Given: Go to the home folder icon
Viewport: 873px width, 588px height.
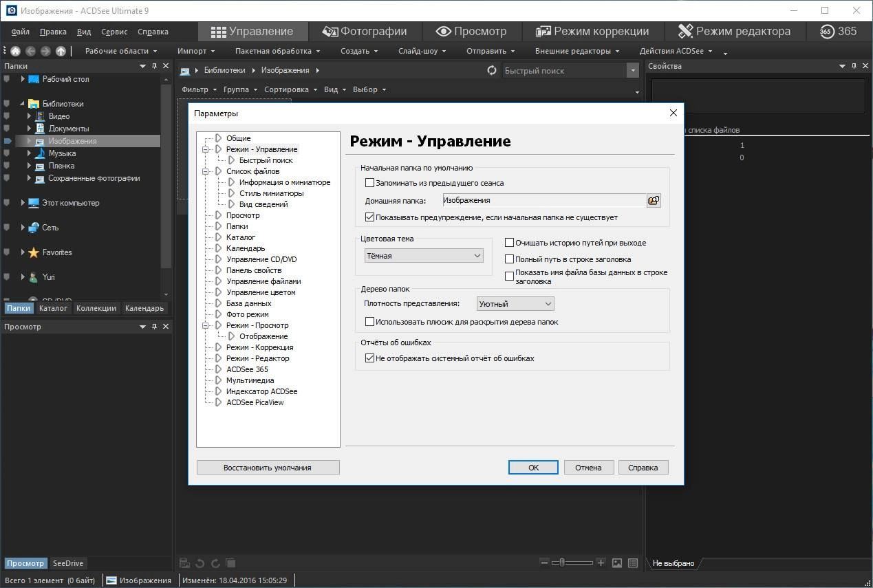Looking at the screenshot, I should tap(15, 51).
